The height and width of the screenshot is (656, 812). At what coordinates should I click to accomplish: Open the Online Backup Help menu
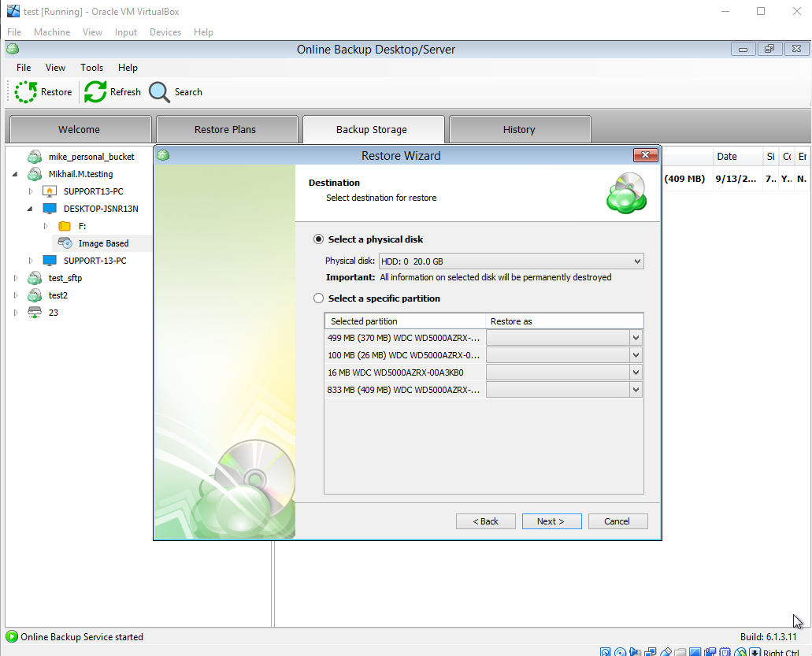[x=128, y=68]
